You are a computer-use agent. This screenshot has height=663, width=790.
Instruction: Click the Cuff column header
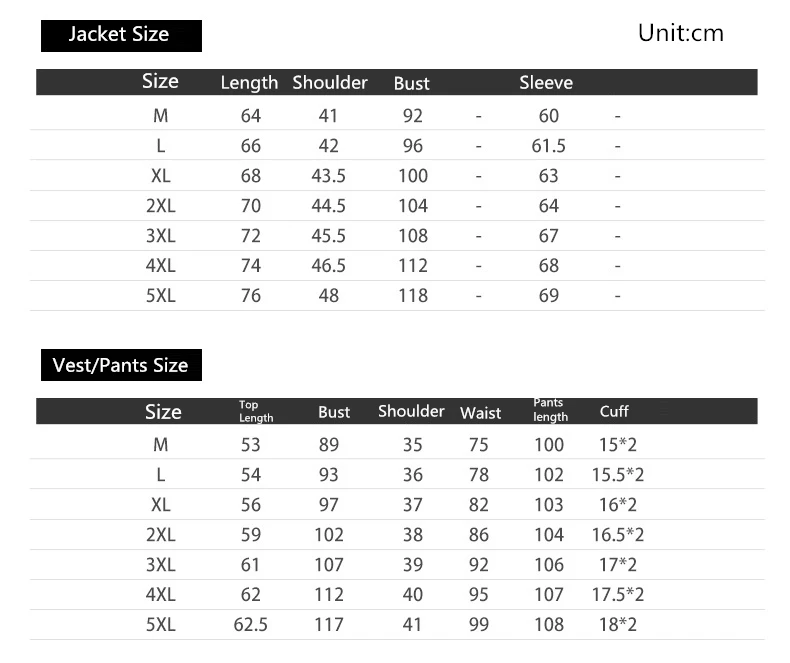614,411
